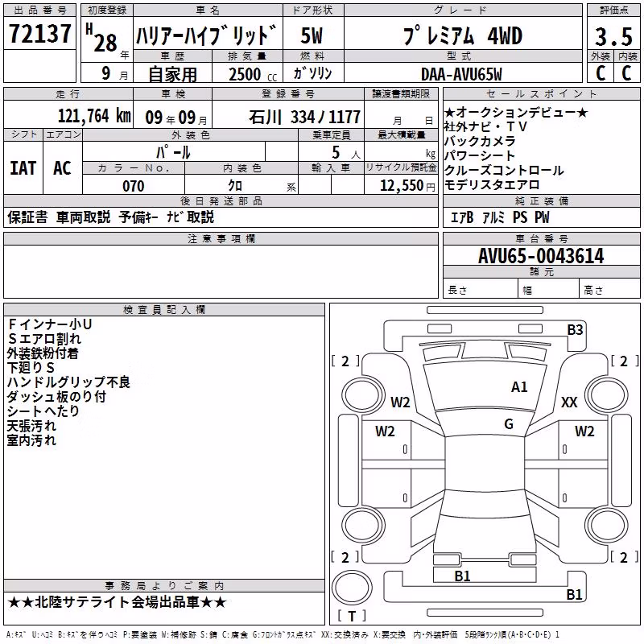Select ナビ取説 in later-shipped parts
This screenshot has width=644, height=644.
190,217
